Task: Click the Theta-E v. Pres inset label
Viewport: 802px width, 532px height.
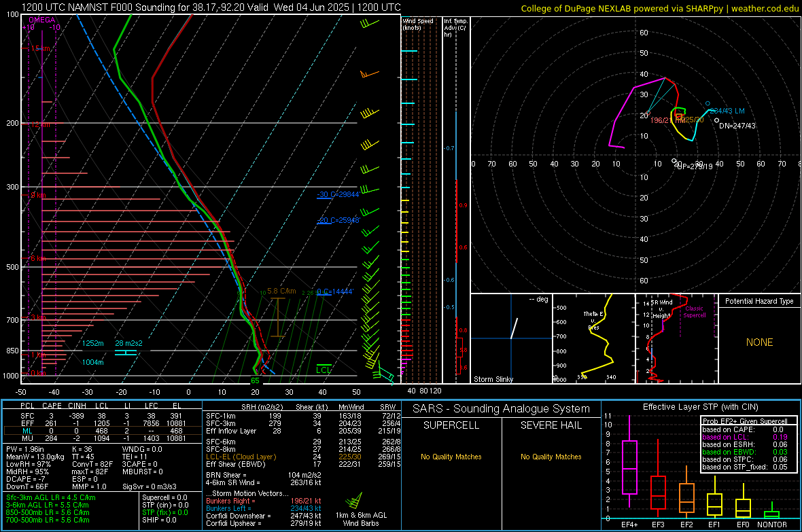Action: [593, 320]
